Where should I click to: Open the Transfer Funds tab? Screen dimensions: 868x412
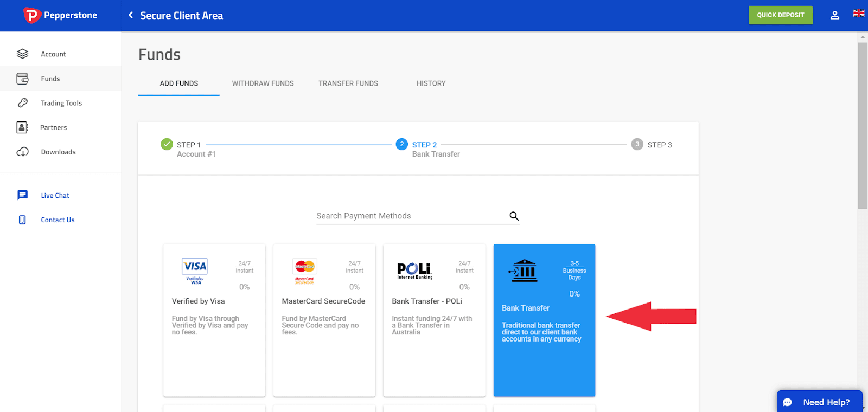[x=348, y=83]
